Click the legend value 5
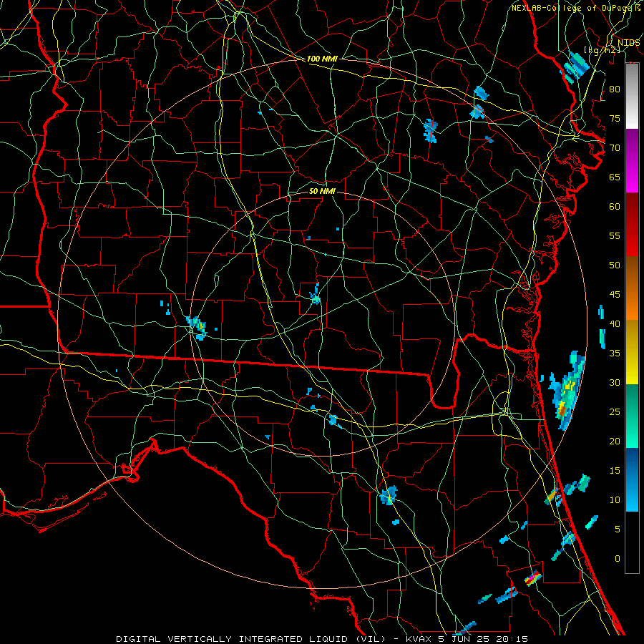 (618, 529)
